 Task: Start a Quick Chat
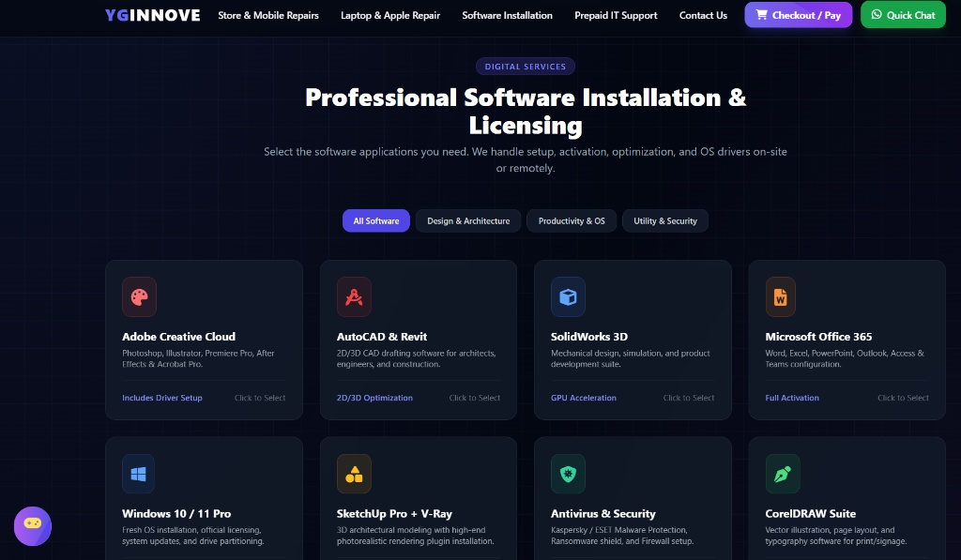click(x=903, y=15)
